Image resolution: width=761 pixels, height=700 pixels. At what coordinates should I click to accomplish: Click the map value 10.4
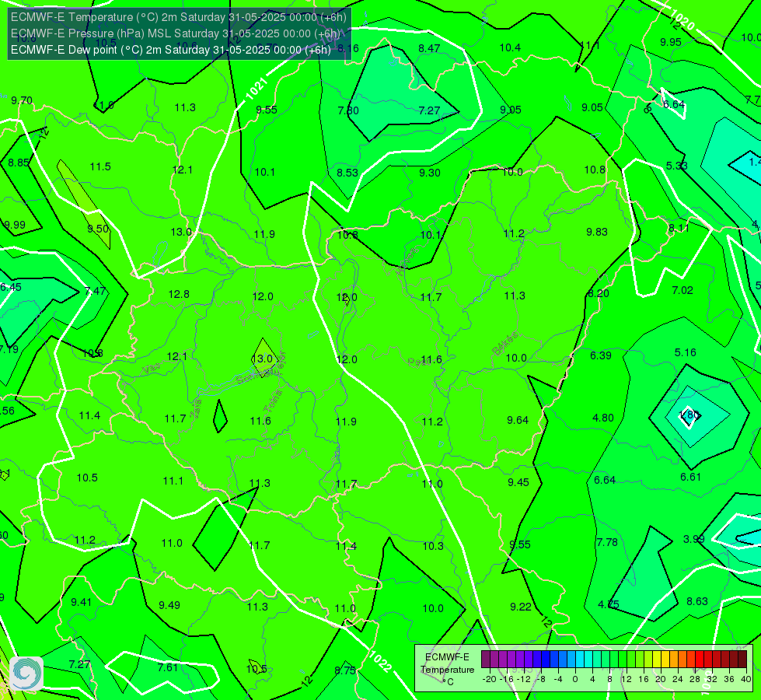pyautogui.click(x=510, y=47)
